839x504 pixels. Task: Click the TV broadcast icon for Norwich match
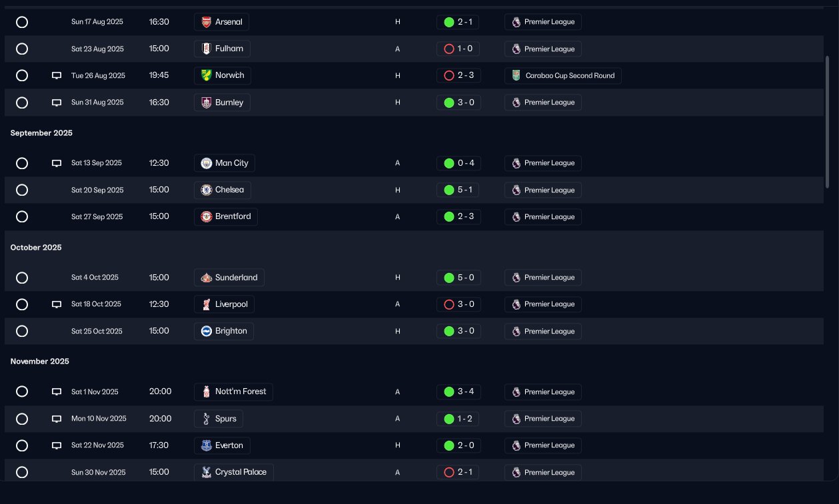(x=57, y=76)
